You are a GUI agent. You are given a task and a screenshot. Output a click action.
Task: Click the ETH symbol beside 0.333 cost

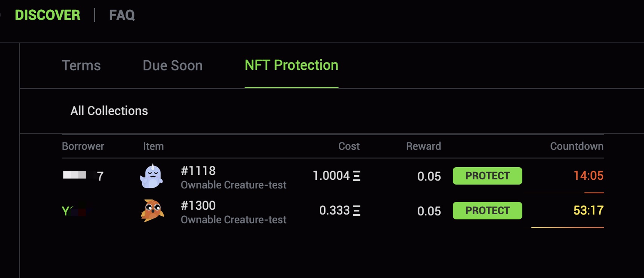point(357,211)
